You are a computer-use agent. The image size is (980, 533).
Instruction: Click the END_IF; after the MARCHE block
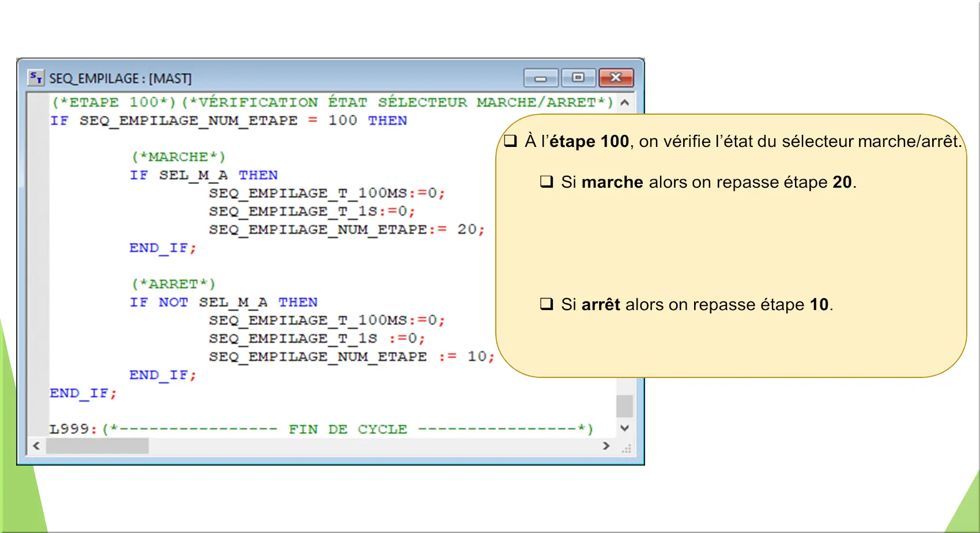(x=163, y=248)
